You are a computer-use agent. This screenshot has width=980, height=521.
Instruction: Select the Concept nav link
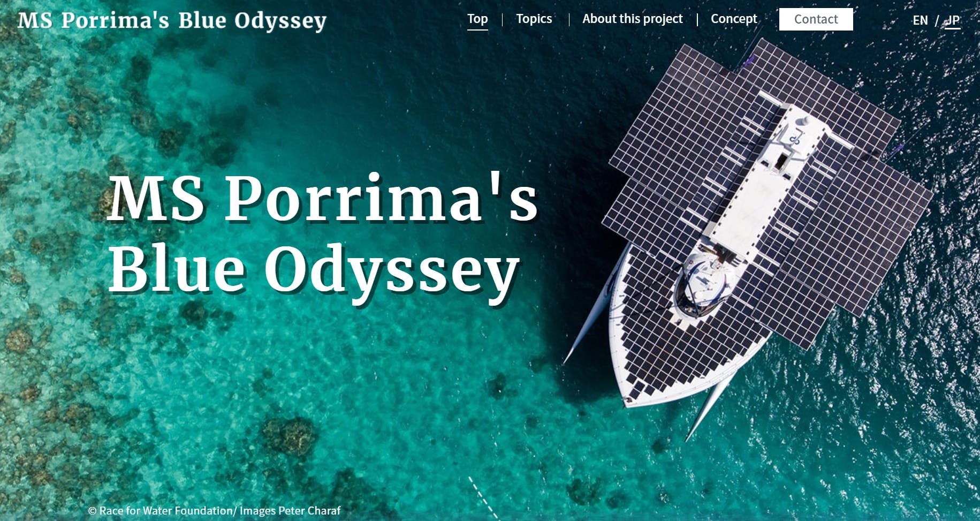tap(734, 19)
